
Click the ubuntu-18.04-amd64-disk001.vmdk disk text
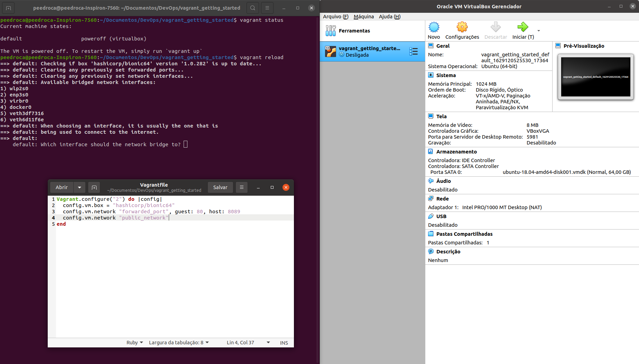click(566, 172)
